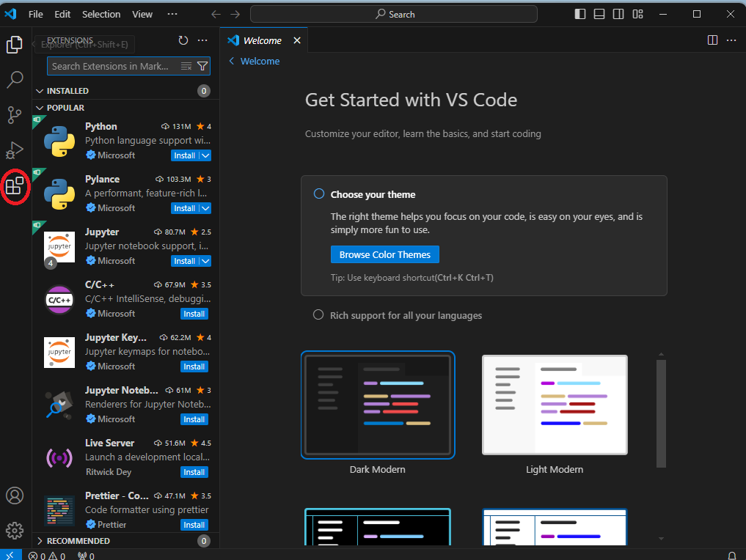The image size is (746, 560).
Task: Open the Source Control view
Action: coord(15,115)
